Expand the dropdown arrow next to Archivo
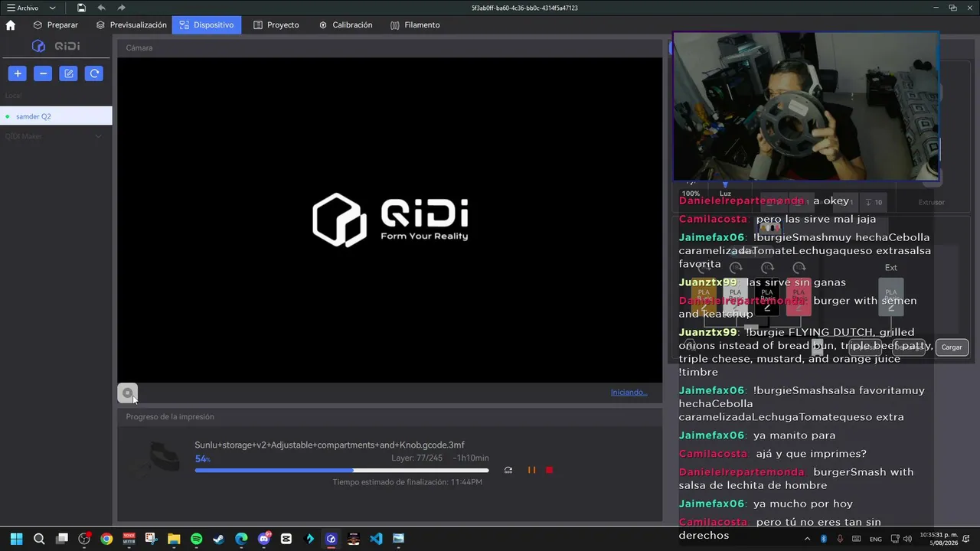Screen dimensions: 980x551 (x=52, y=8)
